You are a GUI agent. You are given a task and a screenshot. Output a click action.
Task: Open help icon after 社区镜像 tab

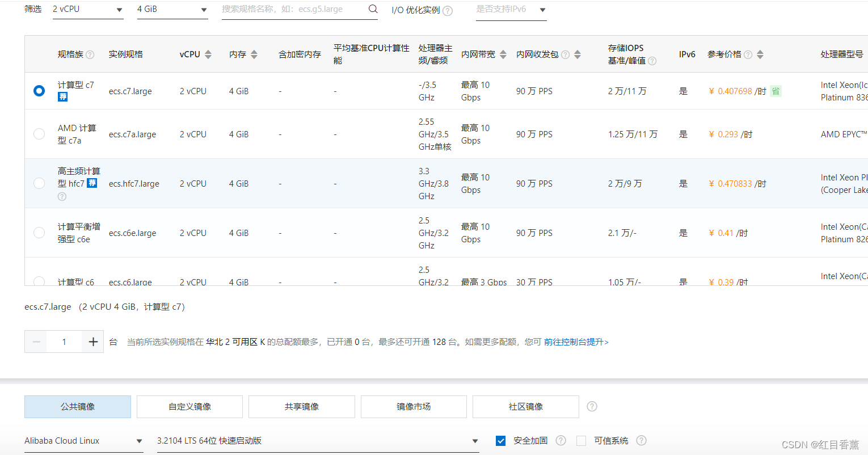coord(592,406)
